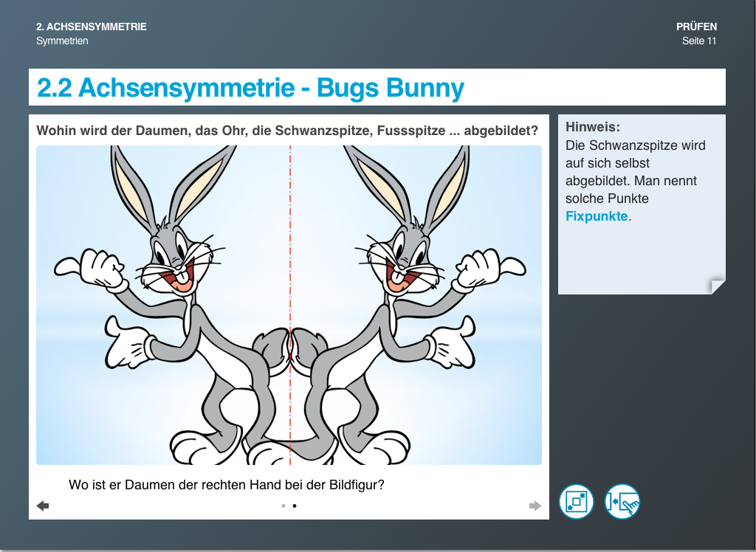Open the fullscreen expand icon
756x552 pixels.
point(576,502)
